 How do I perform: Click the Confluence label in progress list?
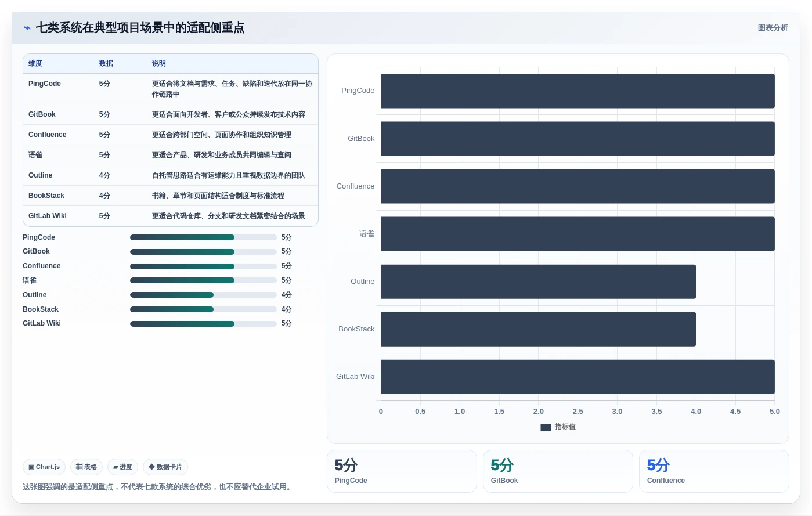point(41,266)
